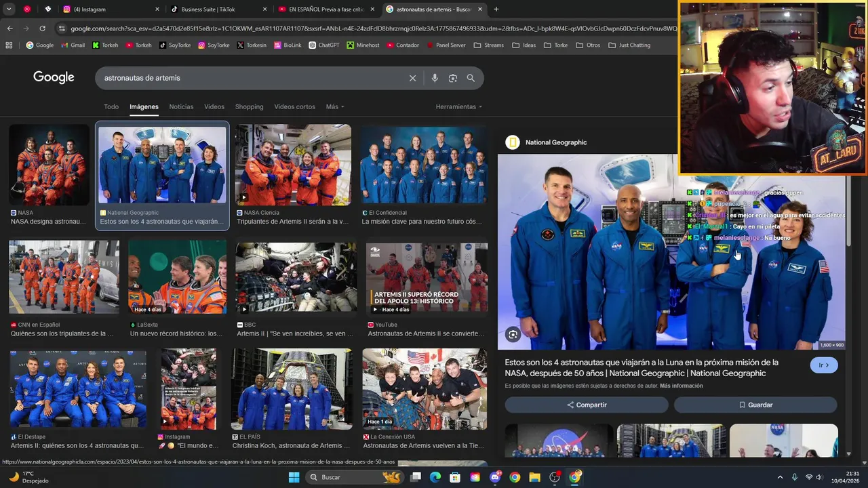The width and height of the screenshot is (868, 488).
Task: Select the Videos cortos tab
Action: pos(294,106)
